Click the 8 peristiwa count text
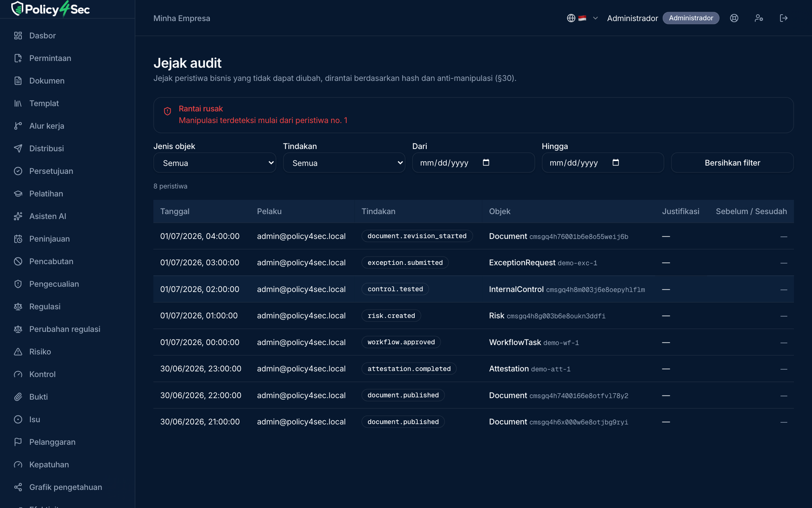Image resolution: width=812 pixels, height=508 pixels. pyautogui.click(x=170, y=186)
